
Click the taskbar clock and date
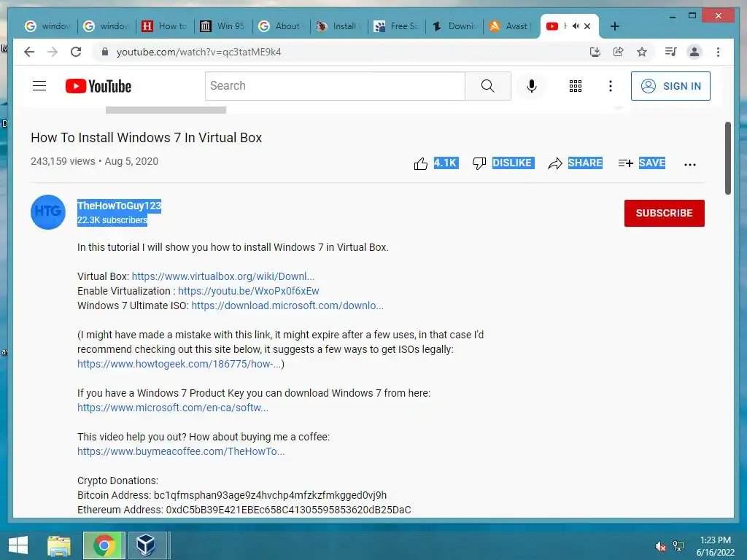coord(715,546)
